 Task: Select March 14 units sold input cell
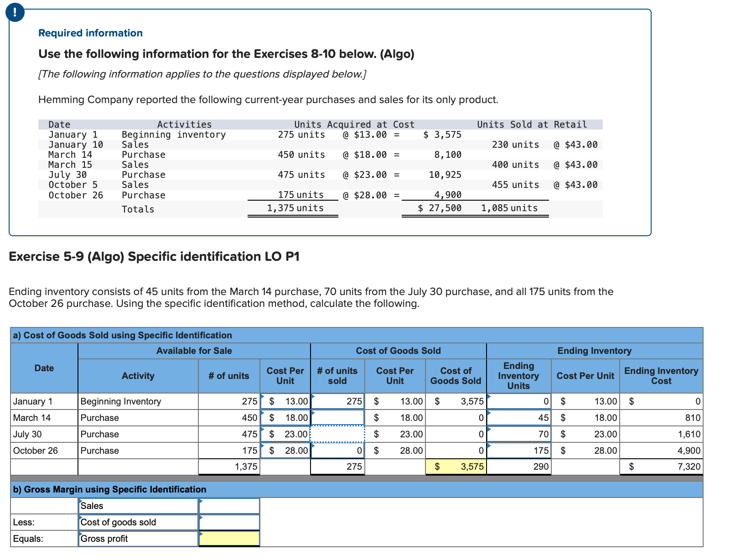tap(337, 418)
